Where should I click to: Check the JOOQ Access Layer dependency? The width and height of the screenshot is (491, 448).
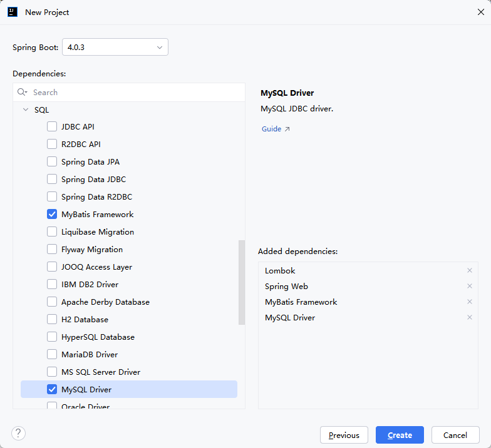coord(52,267)
